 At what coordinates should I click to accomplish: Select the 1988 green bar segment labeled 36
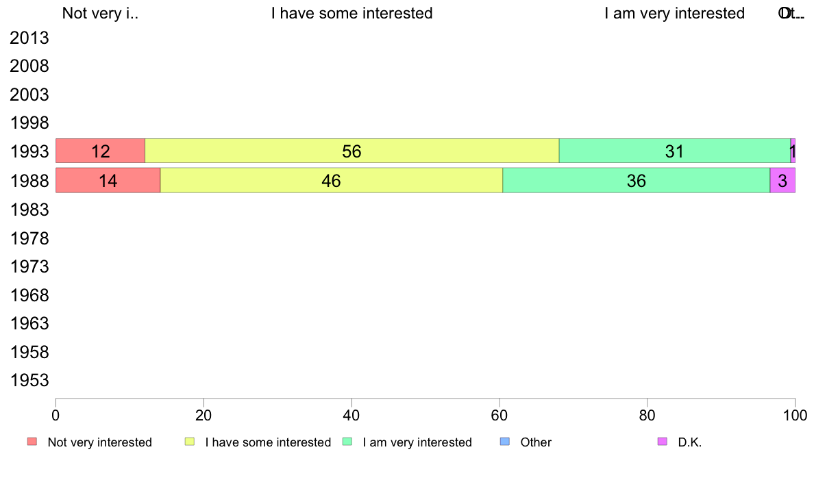[x=636, y=181]
